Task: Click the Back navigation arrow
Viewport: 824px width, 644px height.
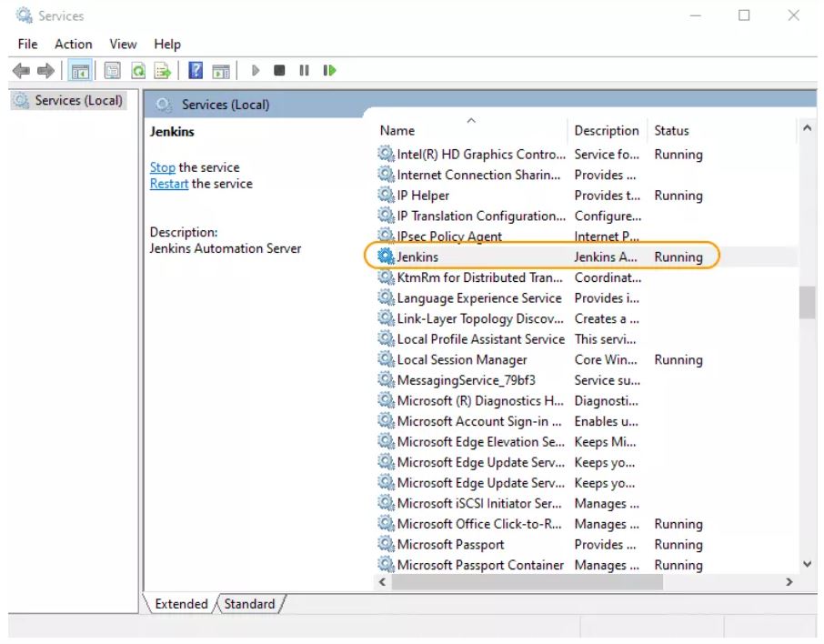Action: [22, 70]
